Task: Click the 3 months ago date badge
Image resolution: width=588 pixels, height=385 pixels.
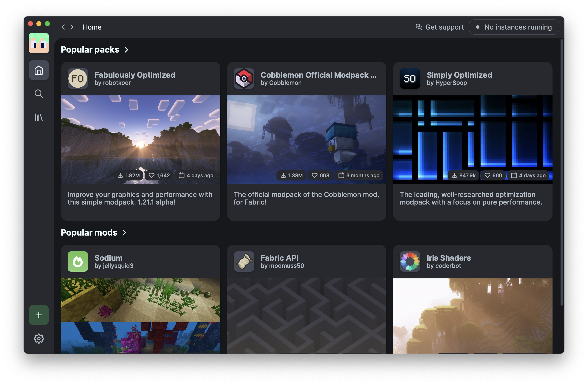Action: pyautogui.click(x=359, y=175)
